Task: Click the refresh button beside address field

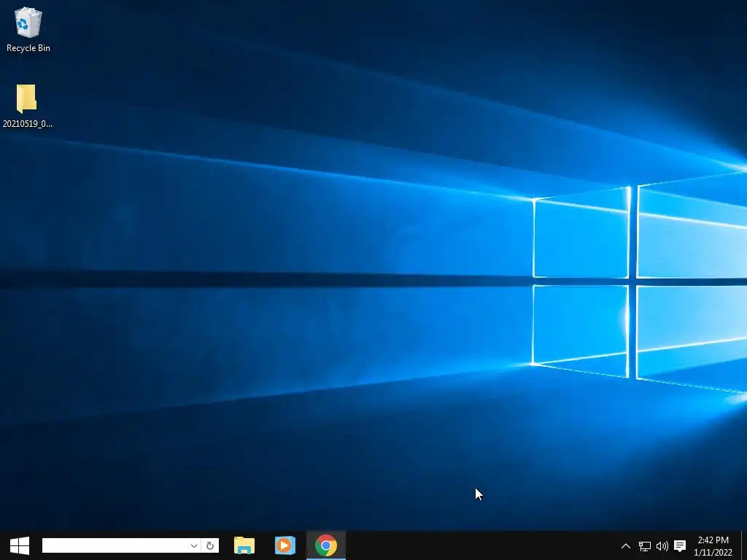Action: click(210, 545)
